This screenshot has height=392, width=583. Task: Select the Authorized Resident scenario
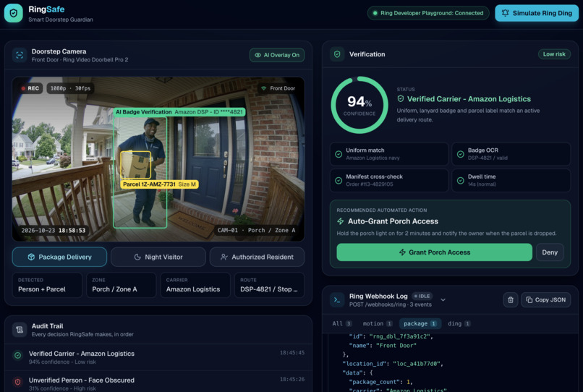(257, 257)
